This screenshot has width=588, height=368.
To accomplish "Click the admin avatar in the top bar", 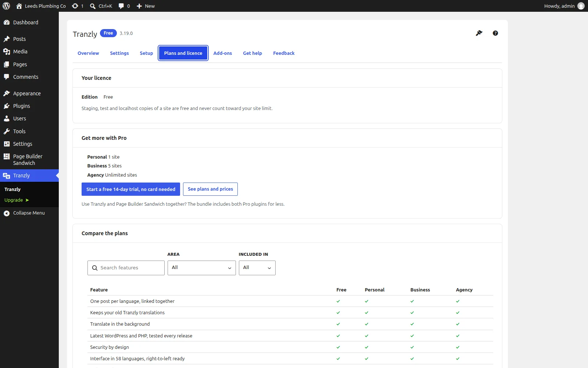I will [581, 6].
